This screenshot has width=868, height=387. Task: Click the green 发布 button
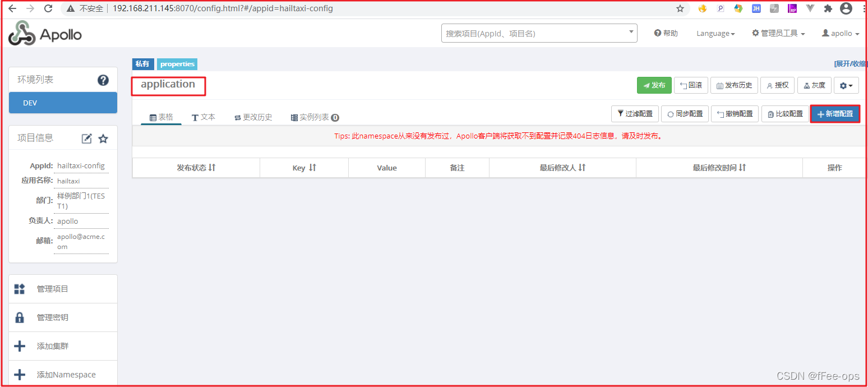(x=654, y=85)
